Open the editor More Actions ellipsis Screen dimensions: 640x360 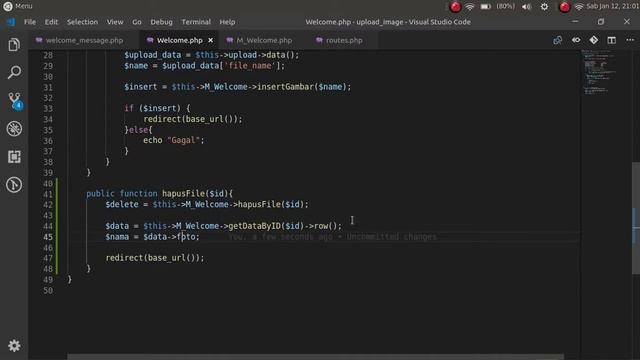[x=630, y=40]
